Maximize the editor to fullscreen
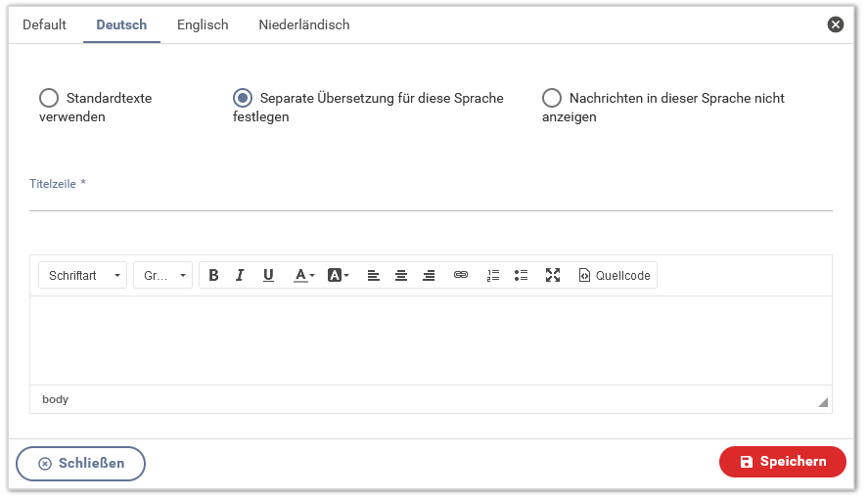The image size is (868, 499). pos(553,276)
